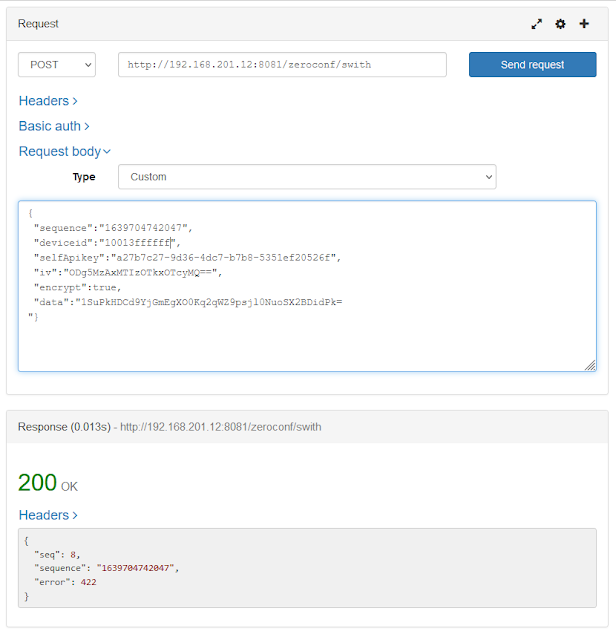Click the plus icon in Request header

584,24
